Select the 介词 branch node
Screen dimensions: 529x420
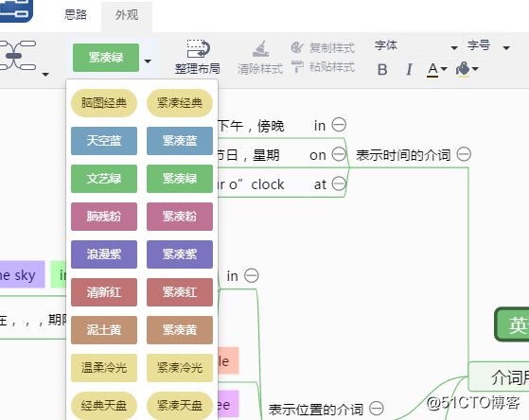(500, 376)
